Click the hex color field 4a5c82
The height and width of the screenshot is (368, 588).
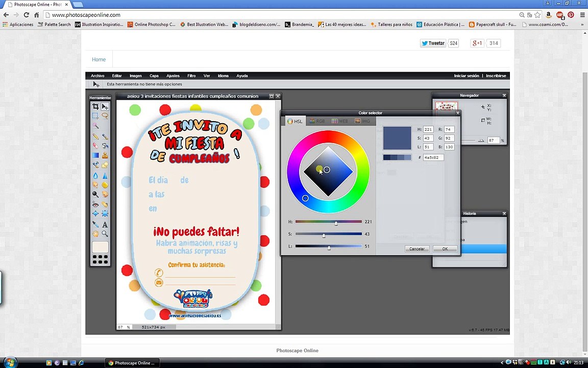coord(433,157)
